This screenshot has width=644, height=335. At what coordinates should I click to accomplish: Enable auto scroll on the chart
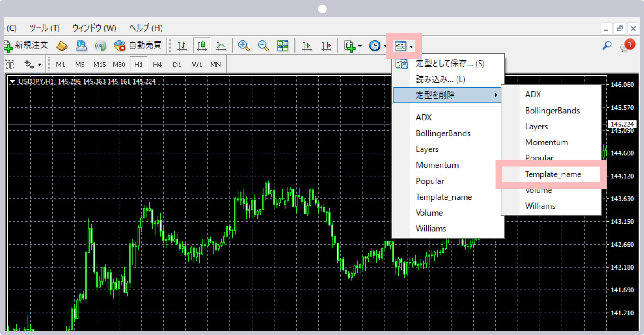click(307, 46)
